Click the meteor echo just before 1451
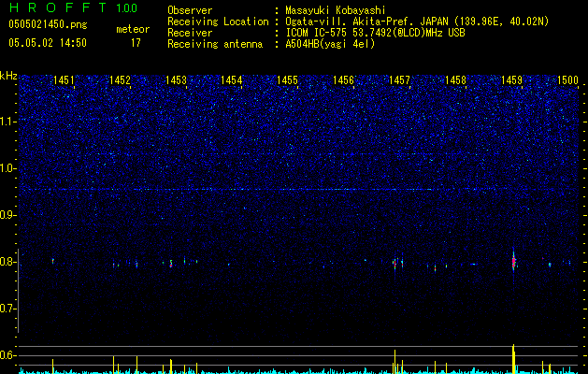The height and width of the screenshot is (374, 588). tap(53, 261)
